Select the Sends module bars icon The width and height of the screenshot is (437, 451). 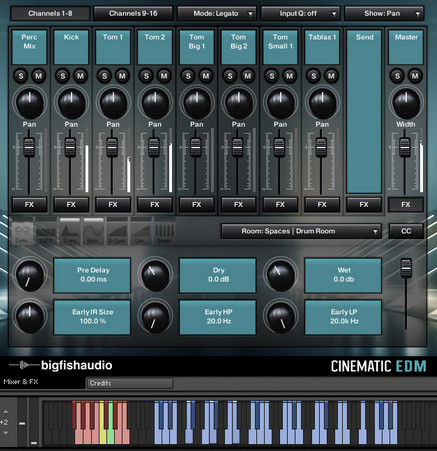tap(164, 231)
